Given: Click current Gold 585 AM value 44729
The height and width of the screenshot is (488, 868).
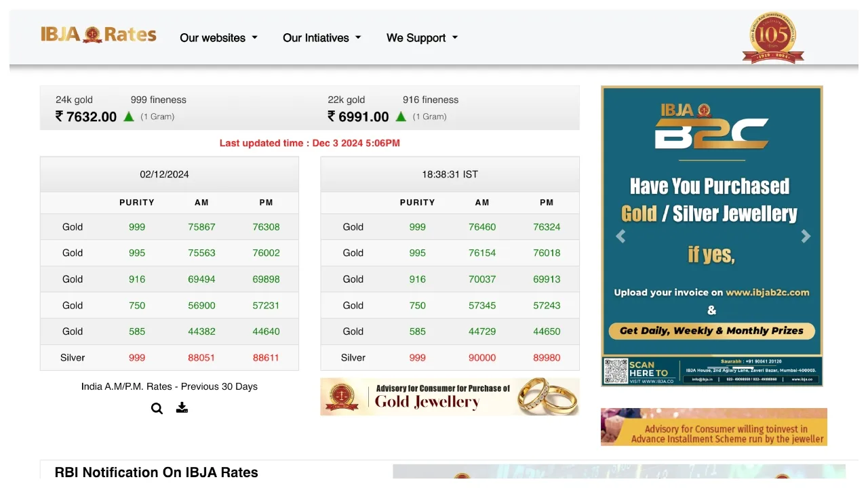Looking at the screenshot, I should [482, 331].
